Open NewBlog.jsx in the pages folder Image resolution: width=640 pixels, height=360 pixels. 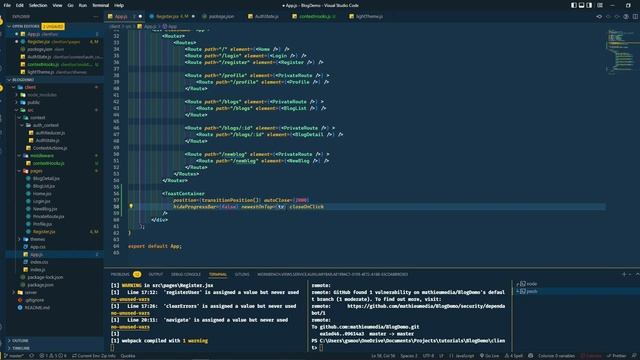pos(45,209)
